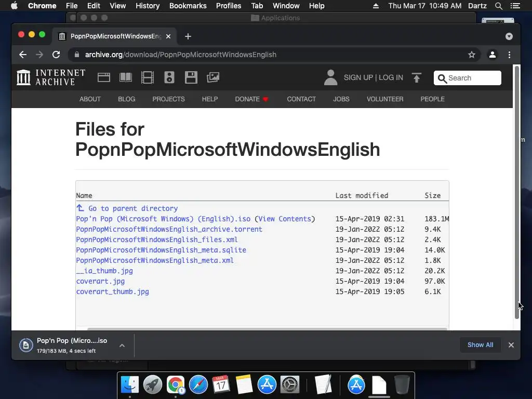532x399 pixels.
Task: Click the SIGN UP link
Action: pyautogui.click(x=358, y=78)
